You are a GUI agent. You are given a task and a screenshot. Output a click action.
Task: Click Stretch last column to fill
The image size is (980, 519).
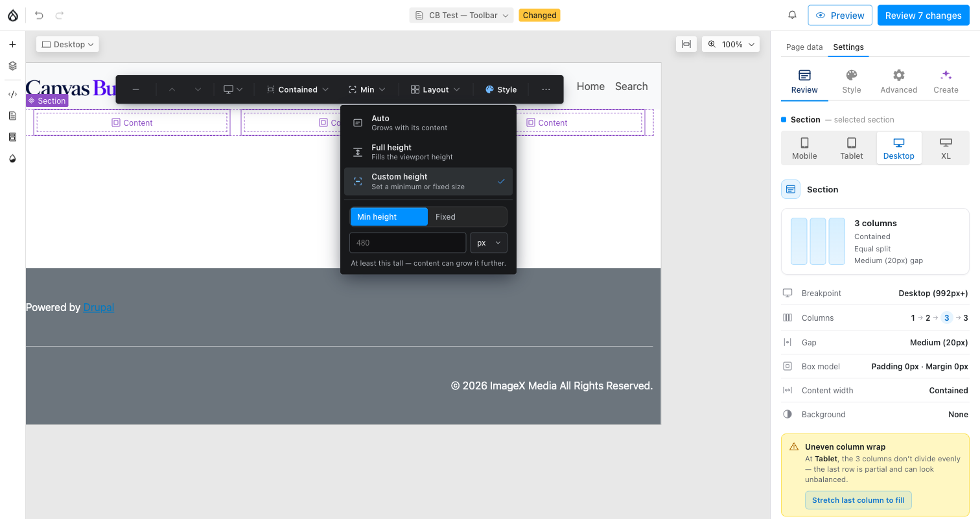858,500
